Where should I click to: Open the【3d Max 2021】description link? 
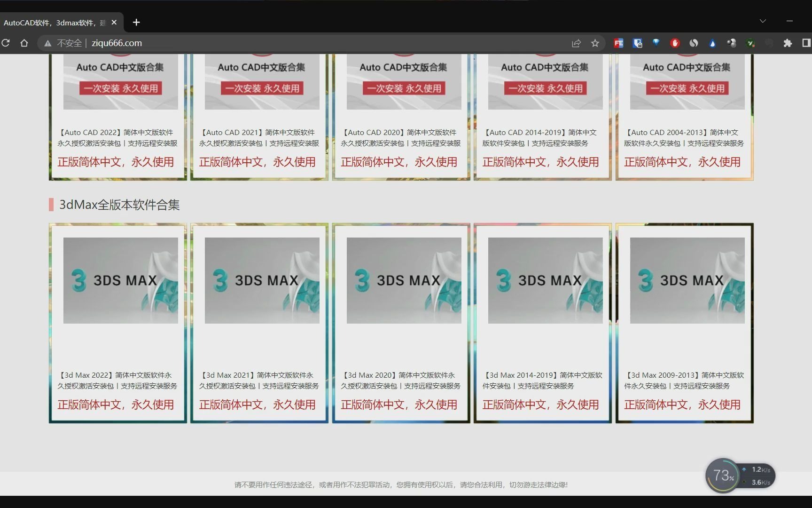tap(259, 381)
